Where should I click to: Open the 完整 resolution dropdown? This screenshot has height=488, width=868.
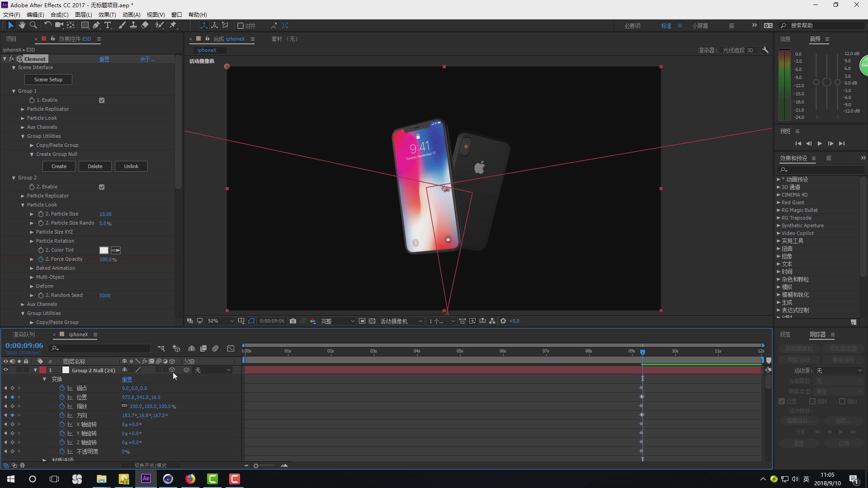coord(337,321)
